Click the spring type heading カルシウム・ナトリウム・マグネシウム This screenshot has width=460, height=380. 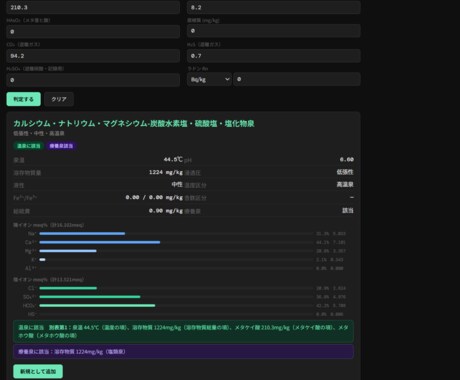(x=134, y=124)
